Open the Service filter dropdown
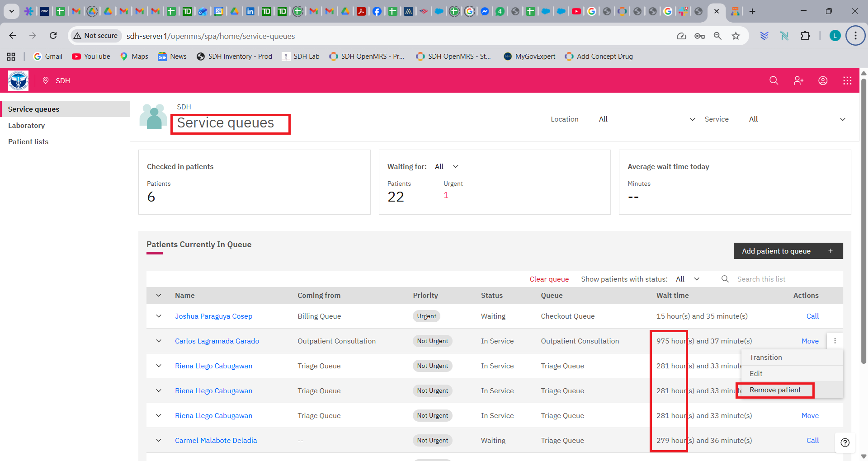Image resolution: width=868 pixels, height=461 pixels. point(797,119)
